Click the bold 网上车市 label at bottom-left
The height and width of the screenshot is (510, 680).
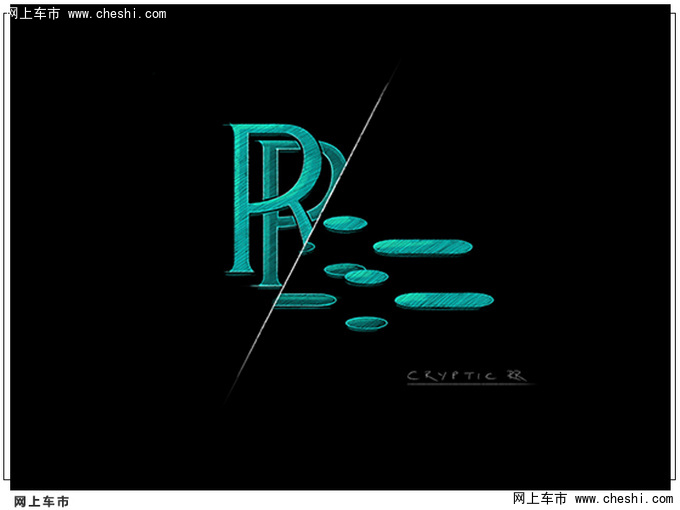(41, 501)
